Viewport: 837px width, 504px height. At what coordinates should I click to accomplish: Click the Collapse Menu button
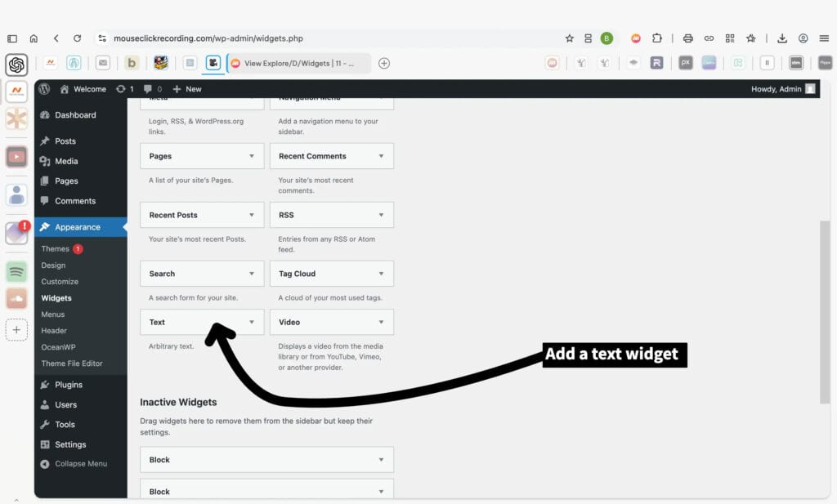[x=80, y=464]
